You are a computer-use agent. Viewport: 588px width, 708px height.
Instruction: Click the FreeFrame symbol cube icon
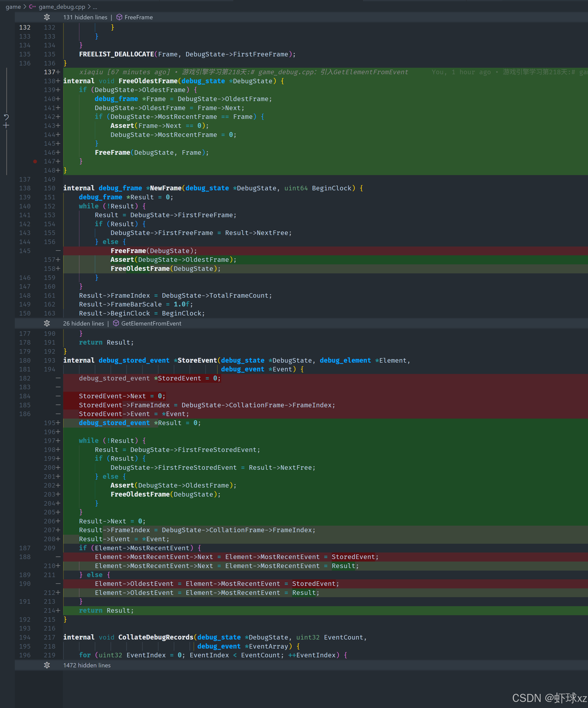coord(119,17)
